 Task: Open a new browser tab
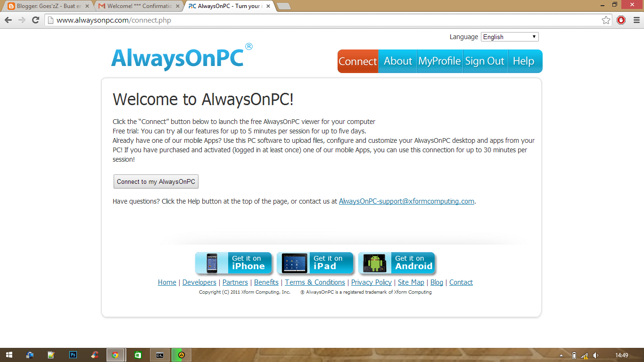point(284,6)
